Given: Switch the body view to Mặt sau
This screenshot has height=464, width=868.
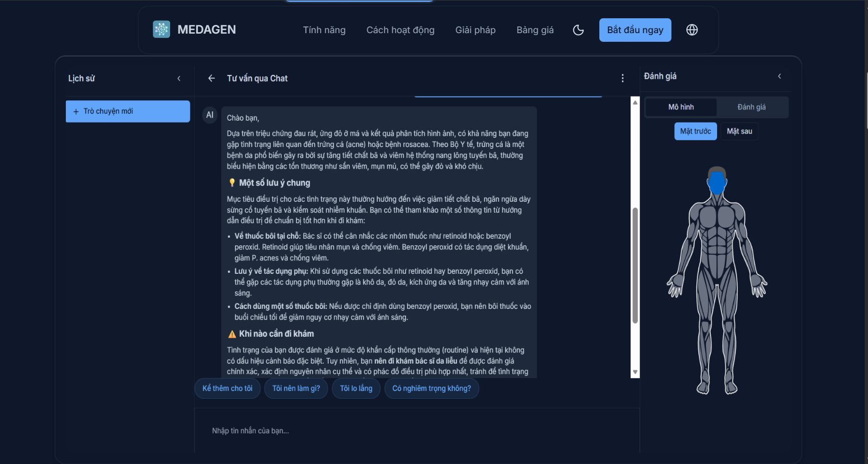Looking at the screenshot, I should point(739,131).
